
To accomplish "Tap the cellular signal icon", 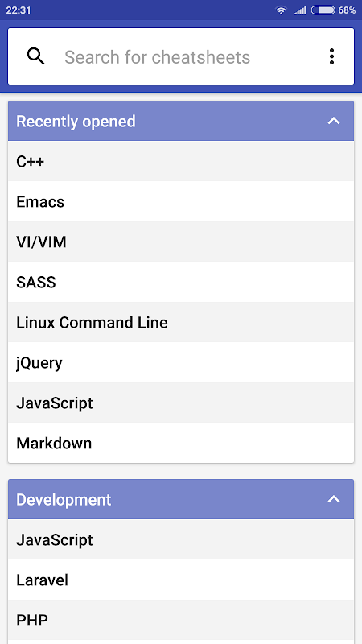I will coord(300,10).
